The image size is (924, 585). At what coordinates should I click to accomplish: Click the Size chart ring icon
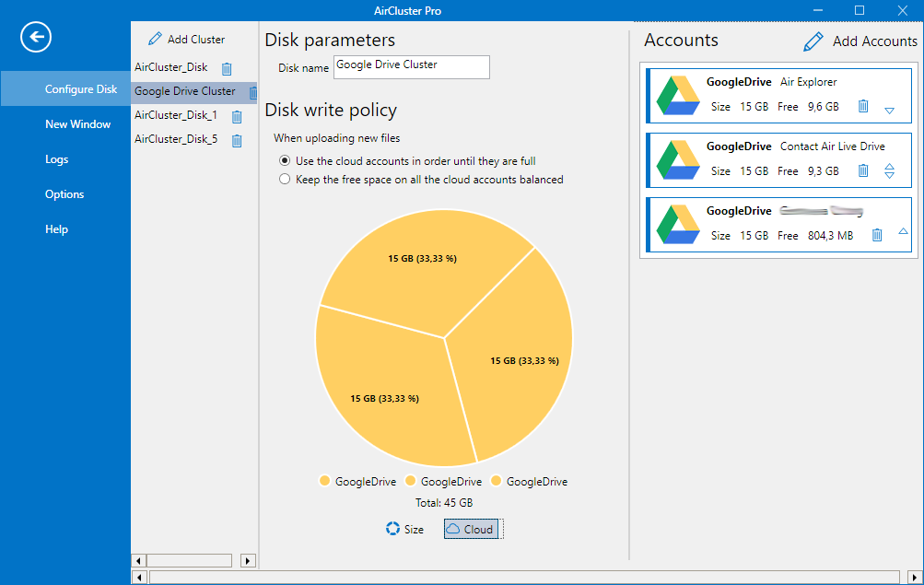point(392,529)
